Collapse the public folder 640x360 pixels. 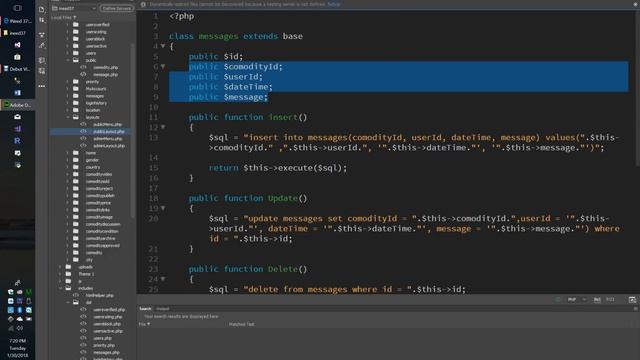(67, 60)
